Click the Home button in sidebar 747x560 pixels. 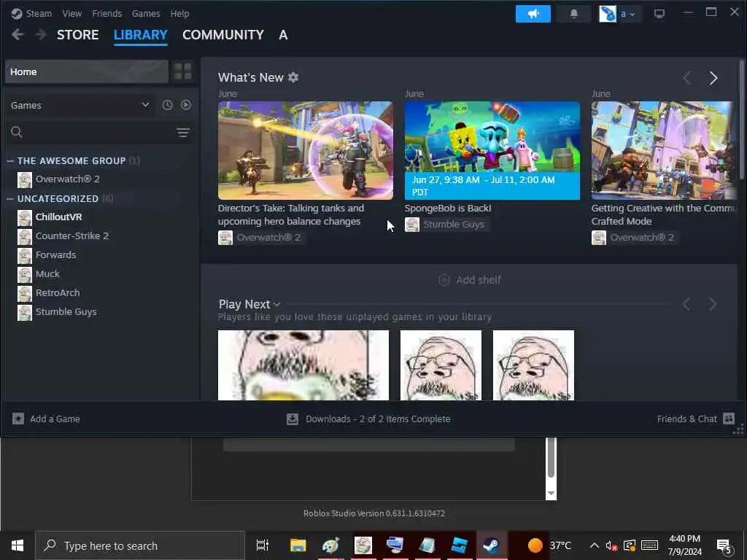coord(87,71)
